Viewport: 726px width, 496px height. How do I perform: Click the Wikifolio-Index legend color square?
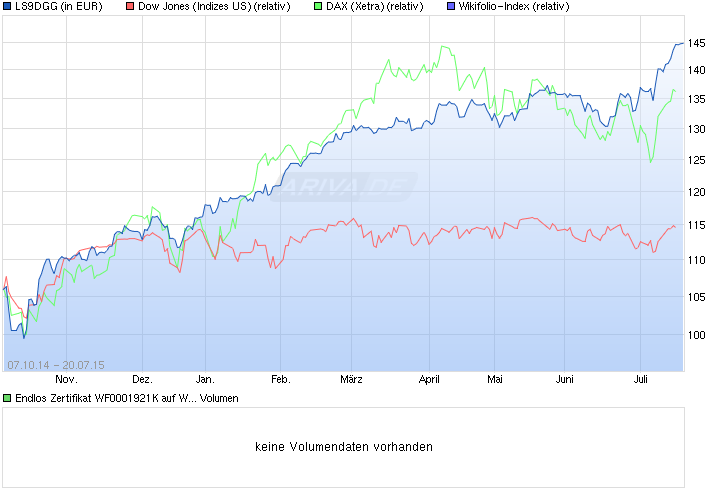450,7
